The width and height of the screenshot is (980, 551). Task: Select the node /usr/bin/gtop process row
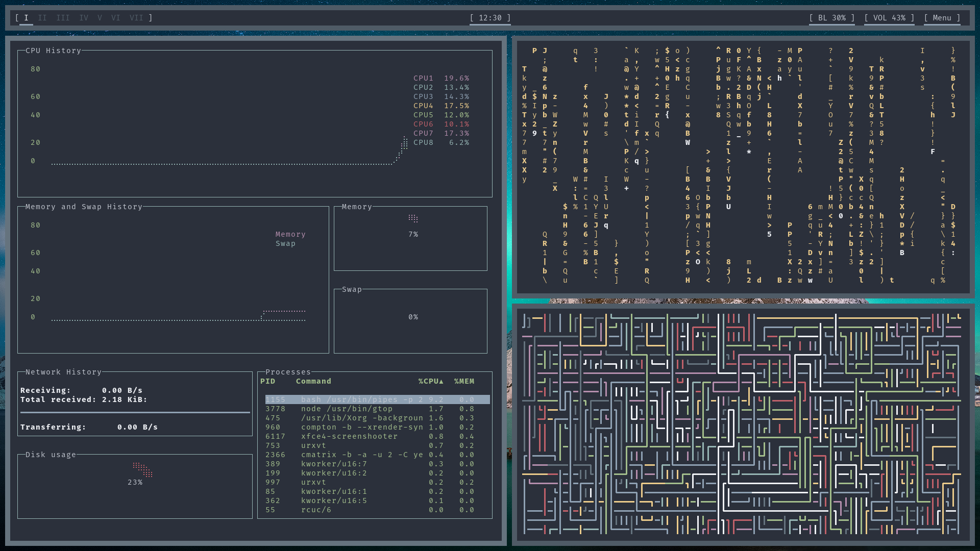click(377, 409)
